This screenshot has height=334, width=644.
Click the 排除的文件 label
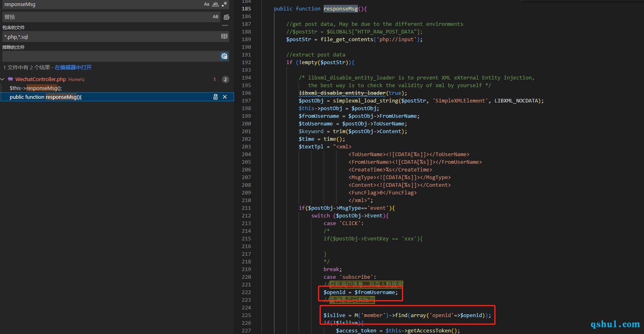pyautogui.click(x=14, y=47)
